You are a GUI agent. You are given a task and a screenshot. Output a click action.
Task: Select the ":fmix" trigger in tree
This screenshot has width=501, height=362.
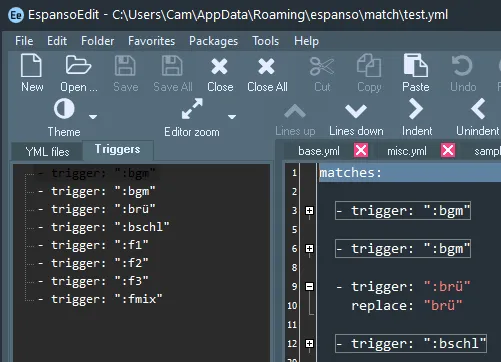click(x=100, y=299)
